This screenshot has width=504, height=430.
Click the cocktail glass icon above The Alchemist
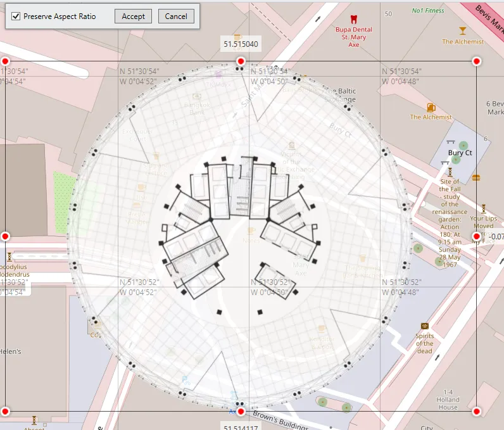pos(463,31)
